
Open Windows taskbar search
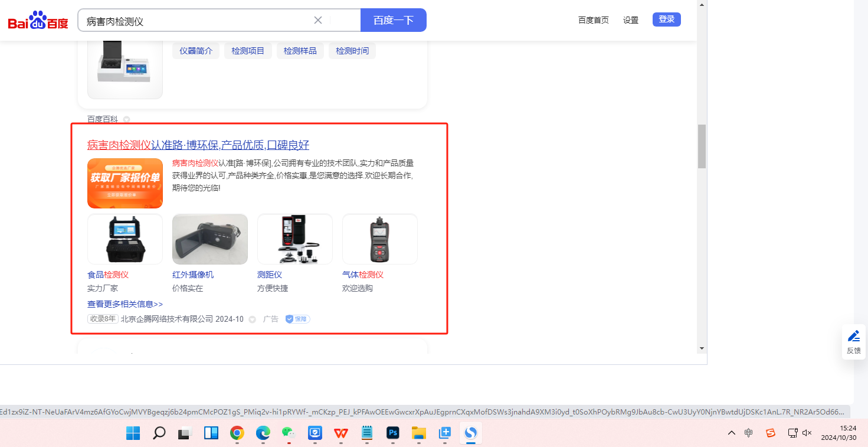[x=159, y=433]
